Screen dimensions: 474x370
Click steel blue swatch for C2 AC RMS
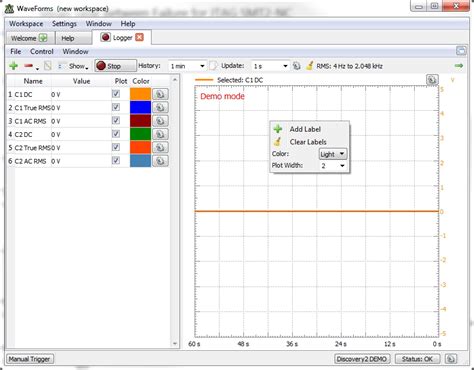[140, 161]
